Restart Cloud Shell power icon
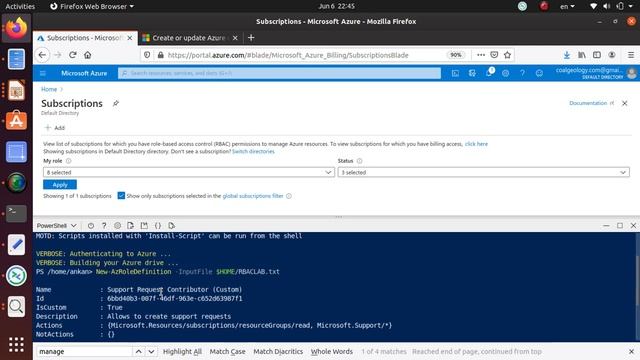 pos(91,226)
